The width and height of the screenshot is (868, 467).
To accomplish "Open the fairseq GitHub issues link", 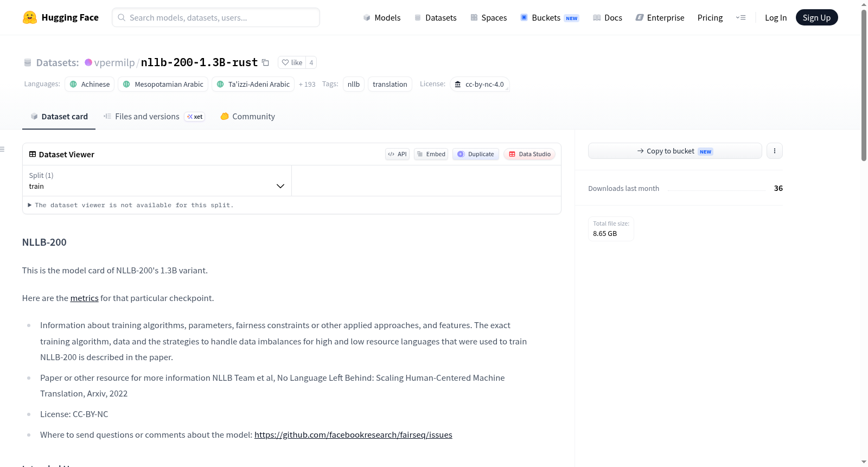I will click(353, 434).
